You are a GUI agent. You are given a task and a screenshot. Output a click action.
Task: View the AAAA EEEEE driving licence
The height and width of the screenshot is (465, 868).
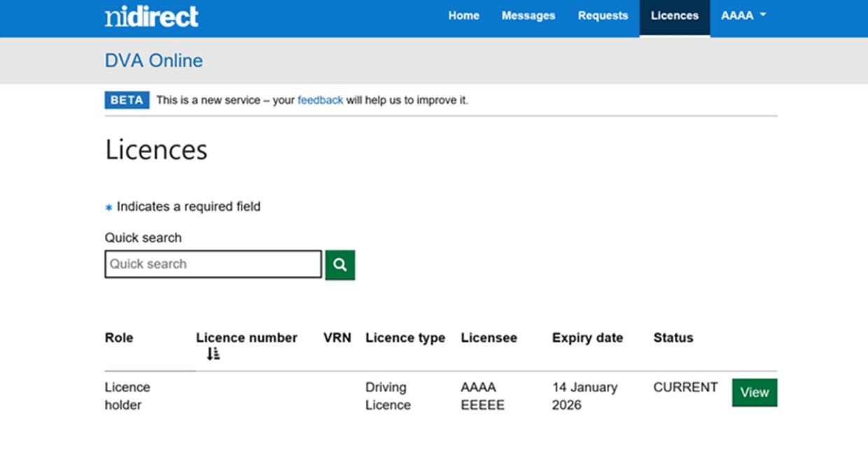pyautogui.click(x=755, y=392)
